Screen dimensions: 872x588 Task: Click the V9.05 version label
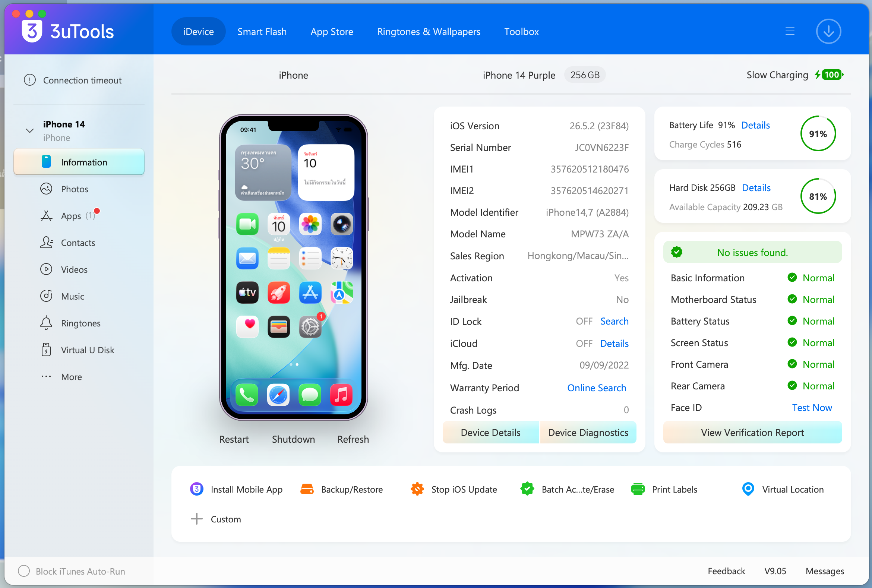coord(775,571)
